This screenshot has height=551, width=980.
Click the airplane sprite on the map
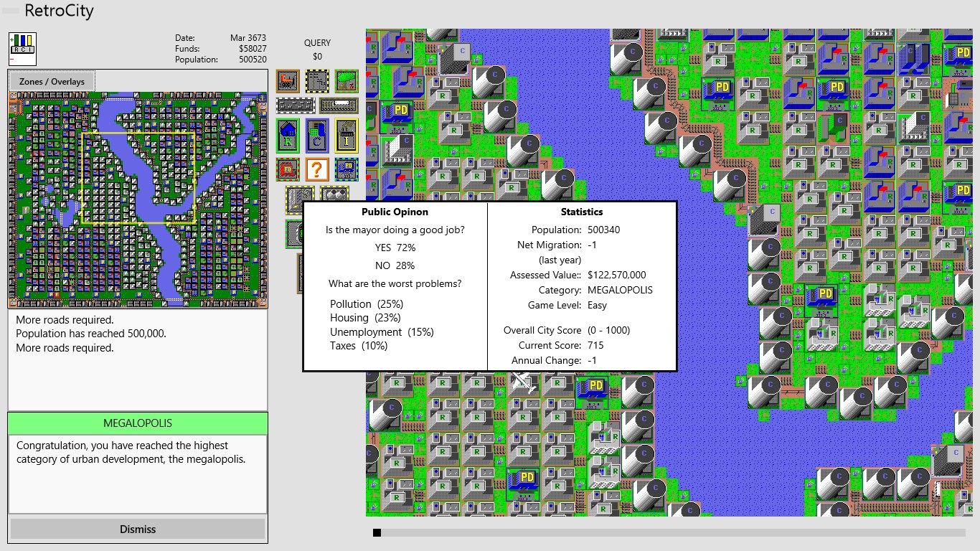point(523,382)
